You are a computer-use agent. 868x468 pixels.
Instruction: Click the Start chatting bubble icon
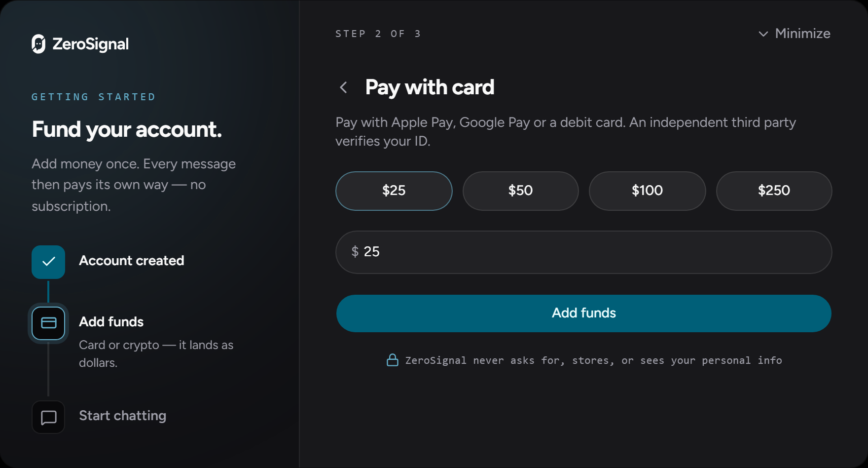pos(48,417)
